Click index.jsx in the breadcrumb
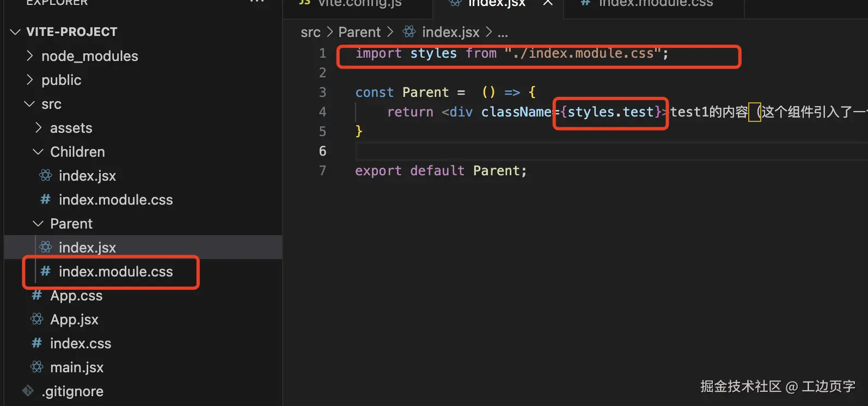The height and width of the screenshot is (406, 868). [451, 32]
